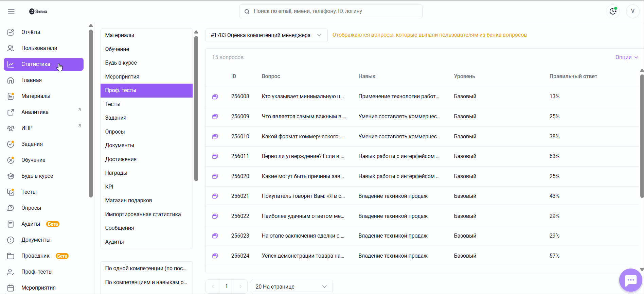Go to Пользователи in sidebar
Image resolution: width=644 pixels, height=294 pixels.
click(39, 48)
